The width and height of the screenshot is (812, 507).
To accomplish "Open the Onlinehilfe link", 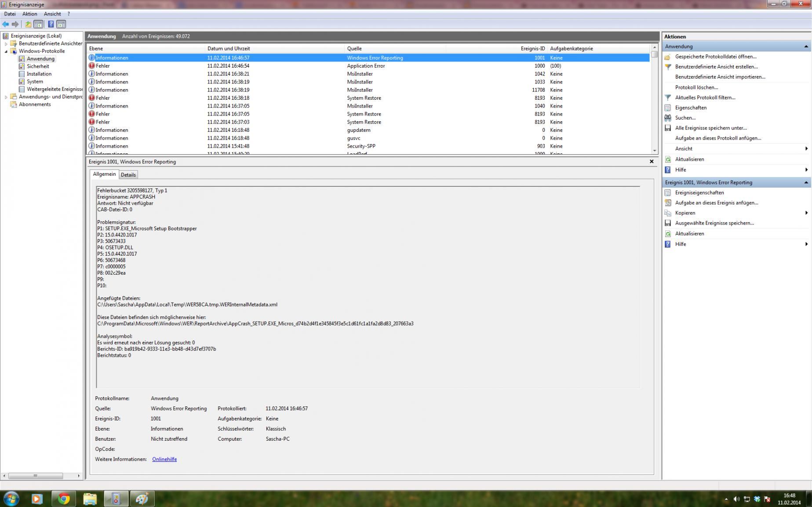I will [x=164, y=459].
